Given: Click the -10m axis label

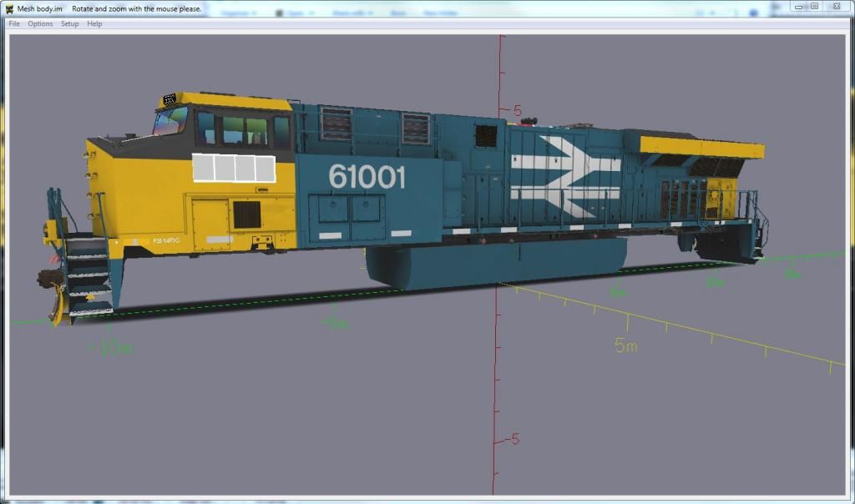Looking at the screenshot, I should point(110,348).
